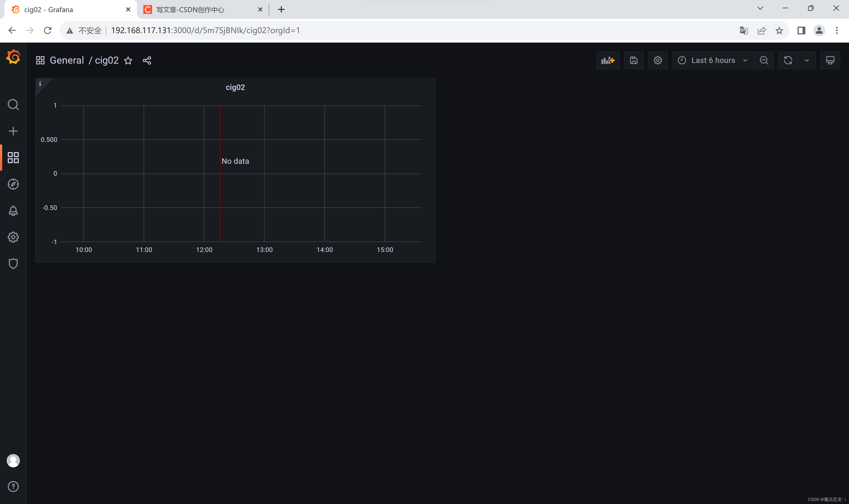Click the -0.50 y-axis label
The image size is (849, 504).
(50, 208)
